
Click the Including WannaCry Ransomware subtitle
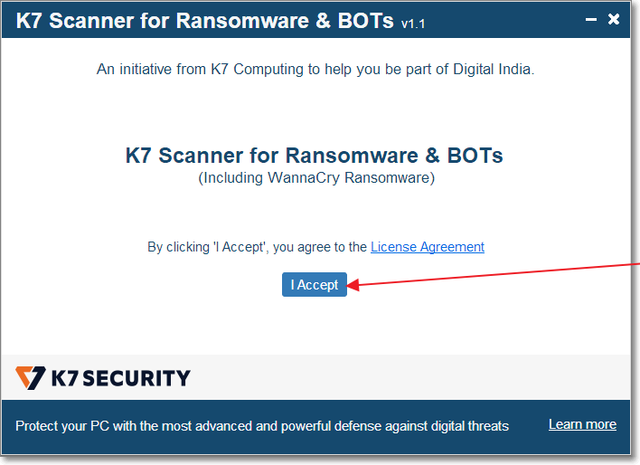(x=314, y=178)
